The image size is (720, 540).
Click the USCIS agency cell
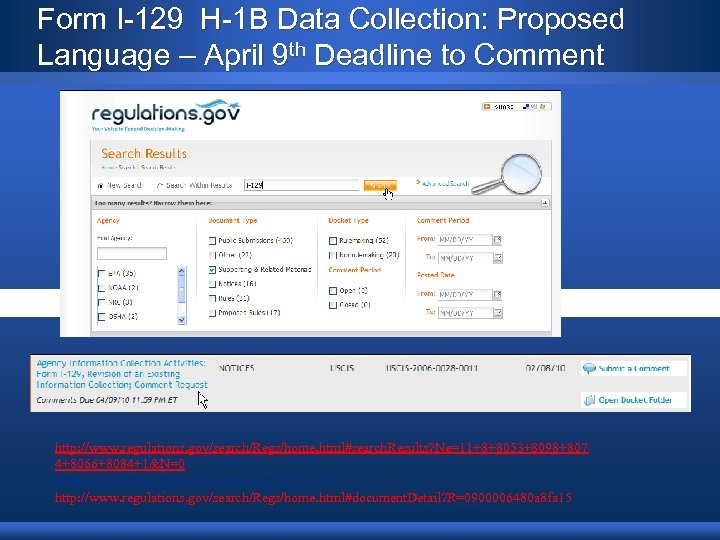coord(342,368)
